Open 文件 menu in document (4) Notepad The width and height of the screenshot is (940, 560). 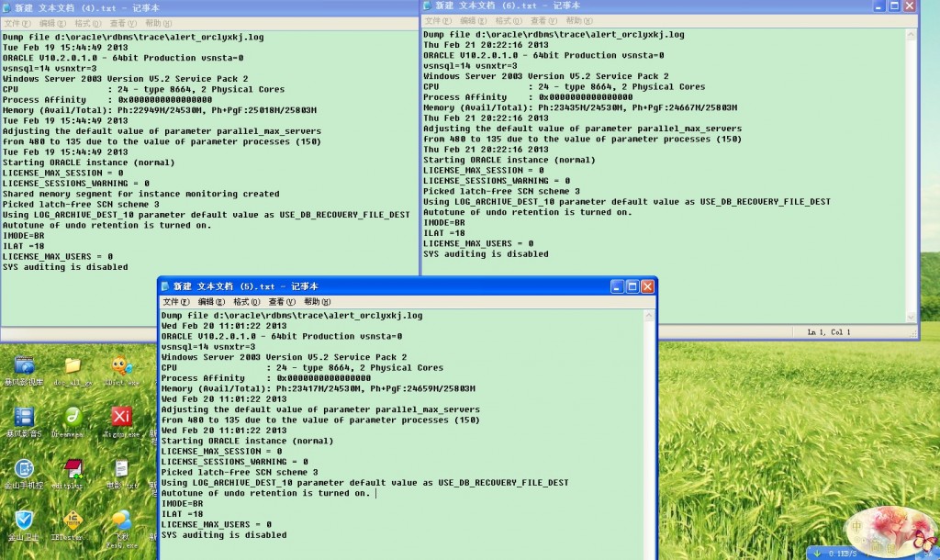pyautogui.click(x=17, y=23)
